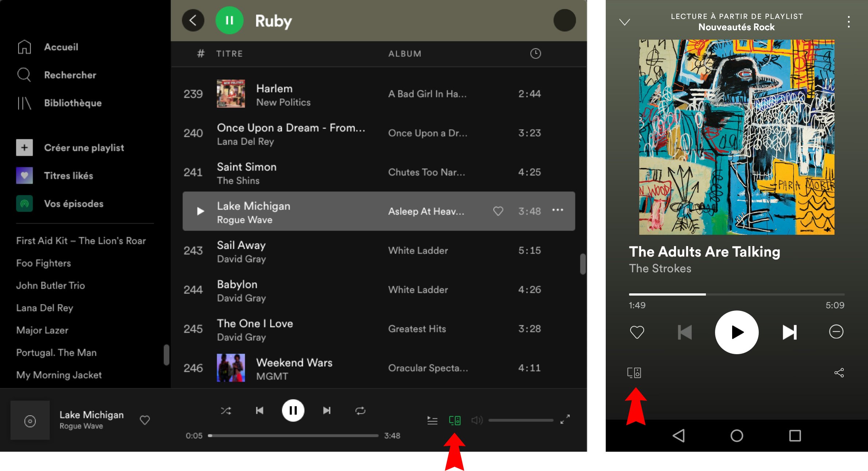Tap the Android home navigation button

tap(737, 435)
